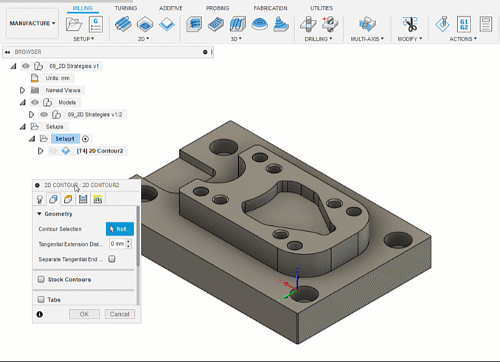The image size is (500, 362).
Task: Open the Tool tab in 2D Contour dialog
Action: coord(40,199)
